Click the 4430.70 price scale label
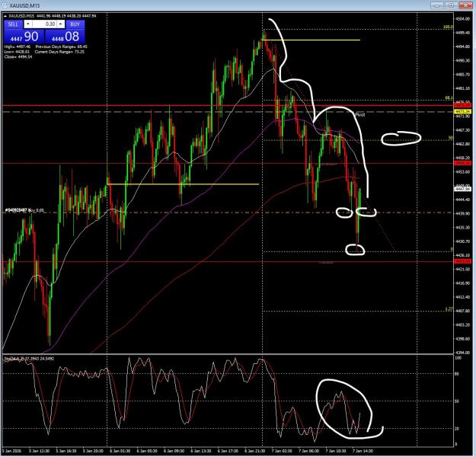 pos(462,241)
